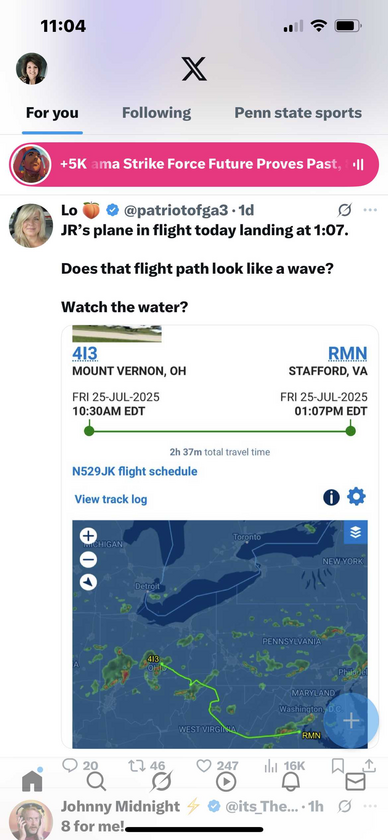The height and width of the screenshot is (840, 388).
Task: Open the View track log link
Action: 111,499
